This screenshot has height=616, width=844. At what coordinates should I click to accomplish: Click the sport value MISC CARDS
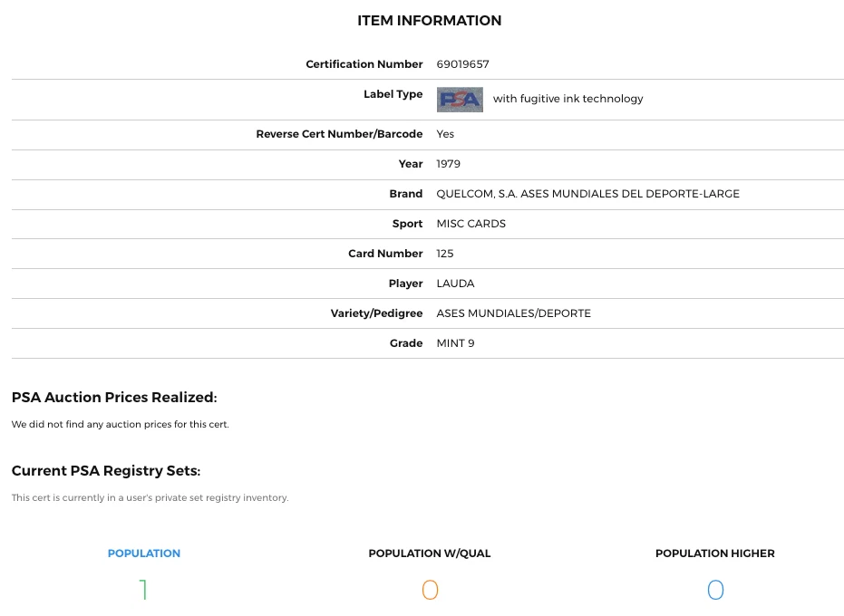coord(471,224)
